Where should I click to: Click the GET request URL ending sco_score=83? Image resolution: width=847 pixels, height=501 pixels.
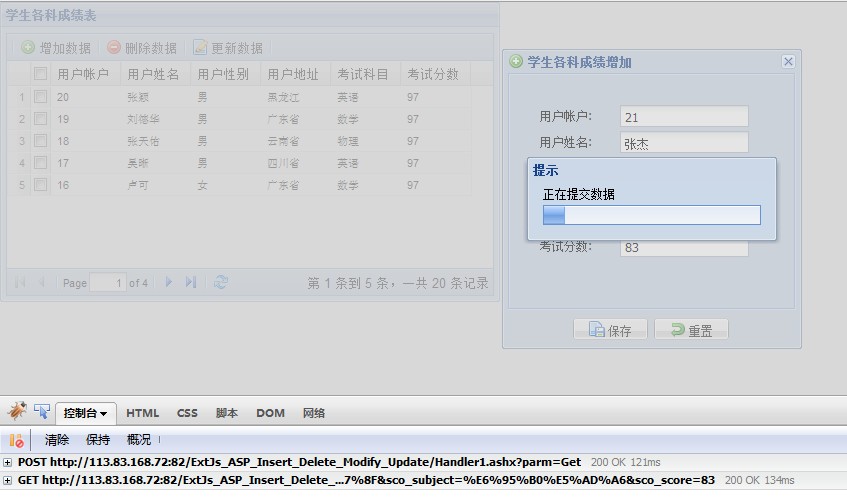click(x=366, y=480)
